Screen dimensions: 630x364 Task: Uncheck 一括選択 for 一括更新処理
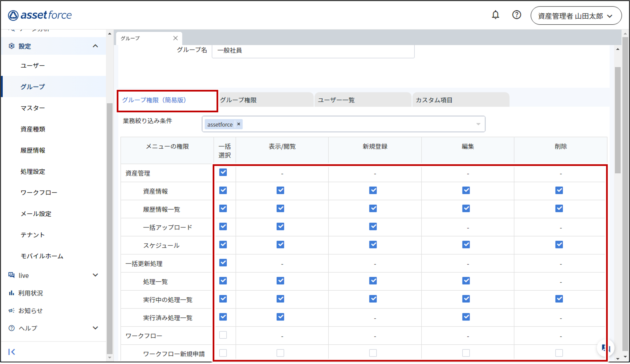[223, 263]
